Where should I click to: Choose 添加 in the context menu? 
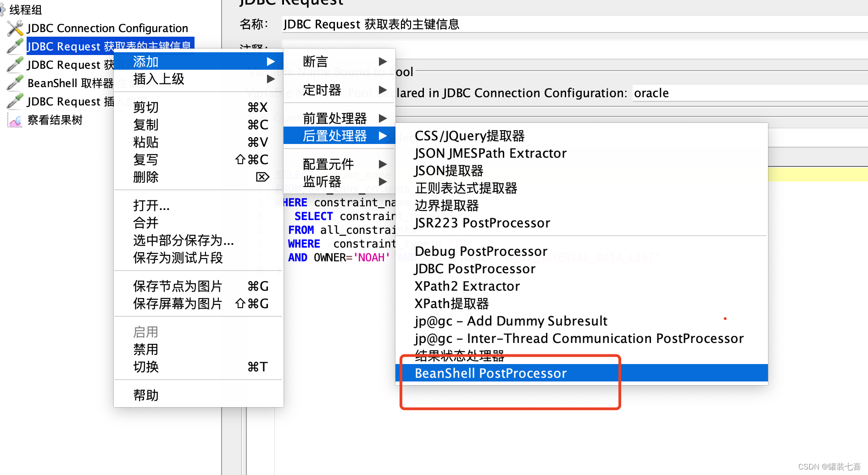point(199,61)
